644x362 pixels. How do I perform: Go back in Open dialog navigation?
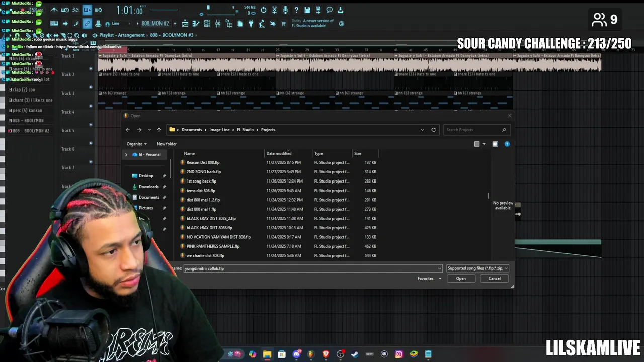coord(127,130)
